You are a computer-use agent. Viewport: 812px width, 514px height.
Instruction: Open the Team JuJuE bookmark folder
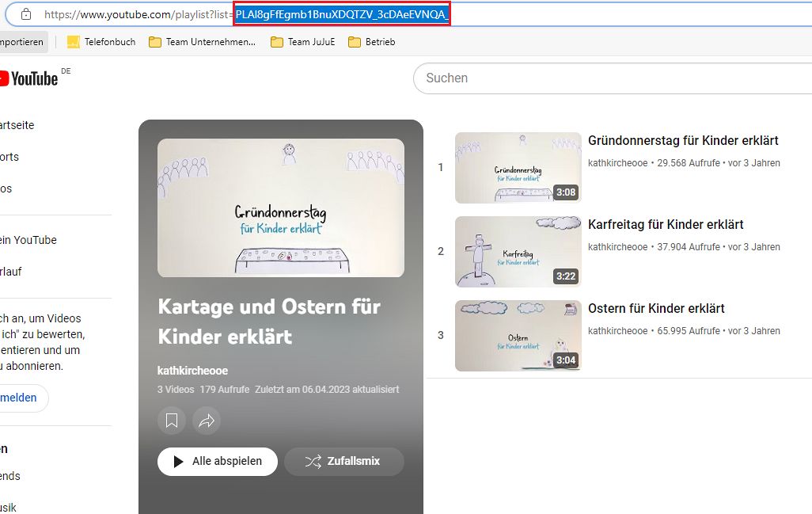pyautogui.click(x=302, y=42)
